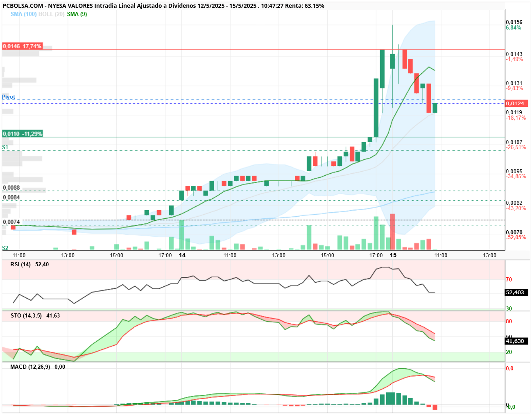
Task: Click the STO (14,3,5) indicator title
Action: [x=26, y=315]
